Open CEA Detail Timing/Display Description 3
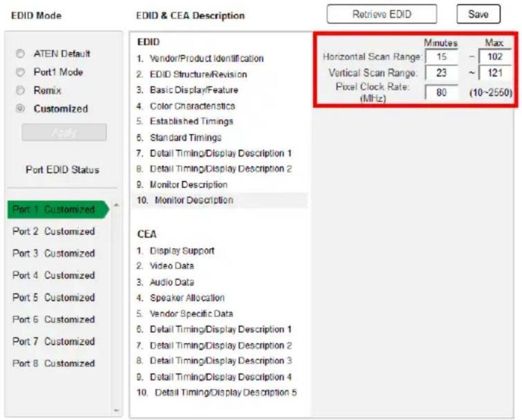This screenshot has width=522, height=420. pyautogui.click(x=214, y=361)
